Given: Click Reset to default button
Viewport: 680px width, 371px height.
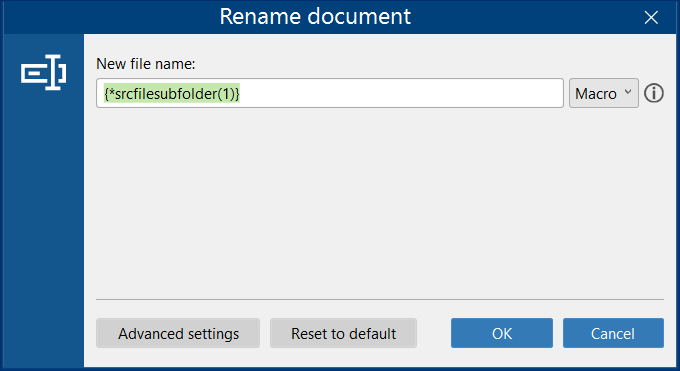Looking at the screenshot, I should pos(343,333).
